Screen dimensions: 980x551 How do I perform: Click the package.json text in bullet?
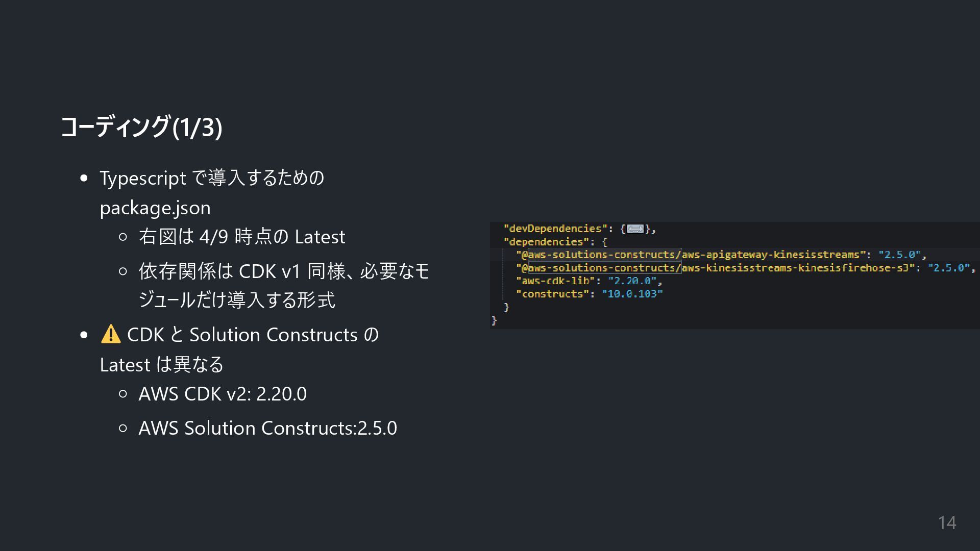[155, 208]
